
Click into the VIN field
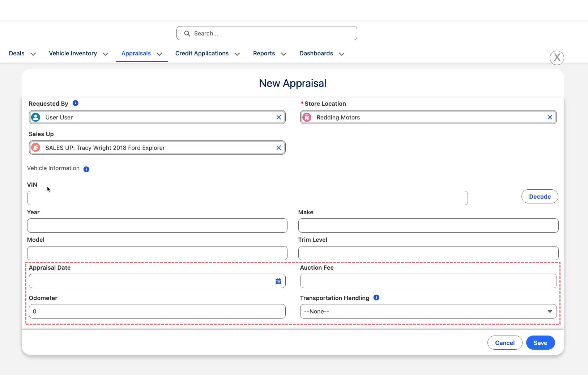pyautogui.click(x=247, y=198)
